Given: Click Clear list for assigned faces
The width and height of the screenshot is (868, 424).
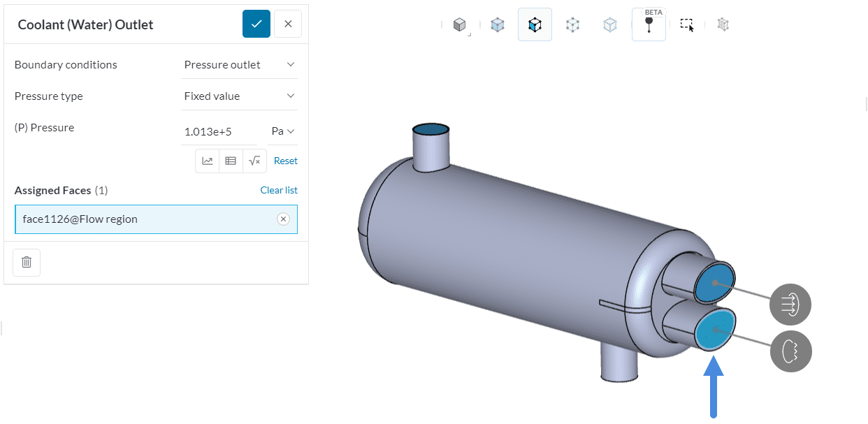Looking at the screenshot, I should point(279,190).
